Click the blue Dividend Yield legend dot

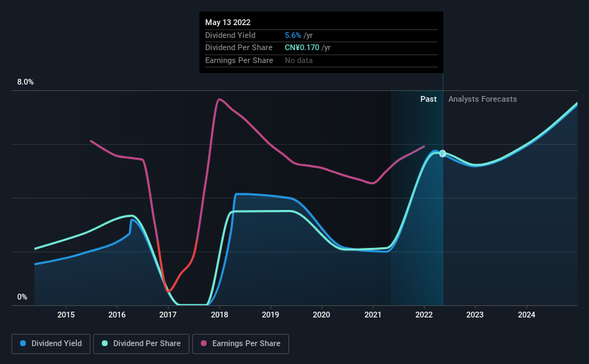coord(23,343)
